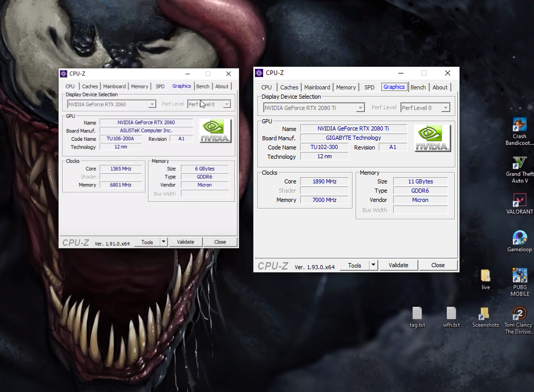Open About tab in right CPU-Z window
This screenshot has height=392, width=534.
(440, 87)
